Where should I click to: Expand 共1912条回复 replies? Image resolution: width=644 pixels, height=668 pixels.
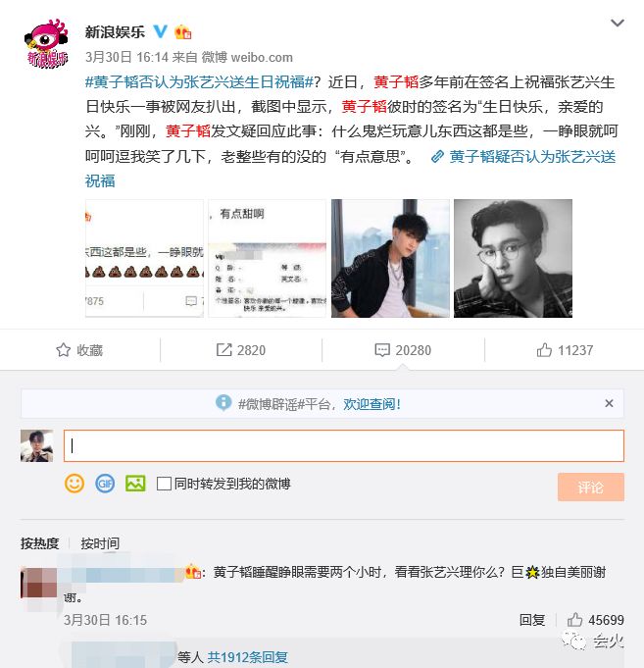(x=247, y=657)
